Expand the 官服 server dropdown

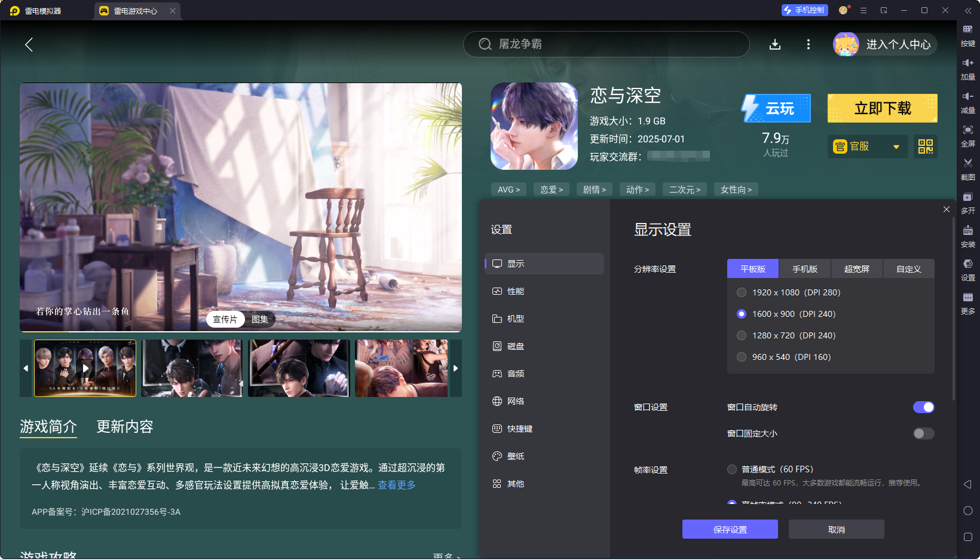pos(896,146)
